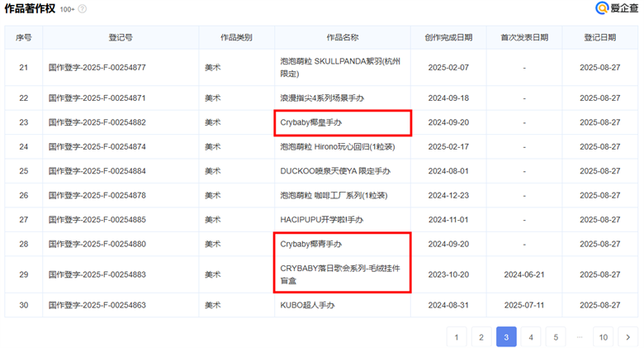Go to page 5
644x348 pixels.
556,337
